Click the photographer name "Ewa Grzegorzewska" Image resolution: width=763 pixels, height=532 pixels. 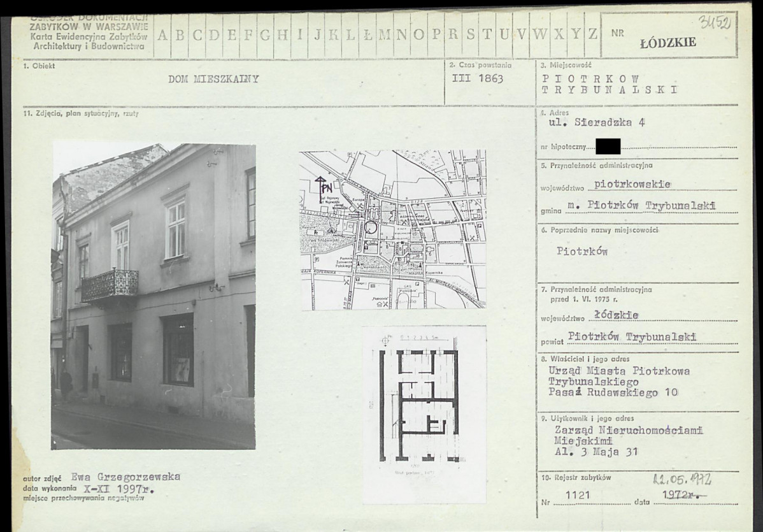pos(125,477)
